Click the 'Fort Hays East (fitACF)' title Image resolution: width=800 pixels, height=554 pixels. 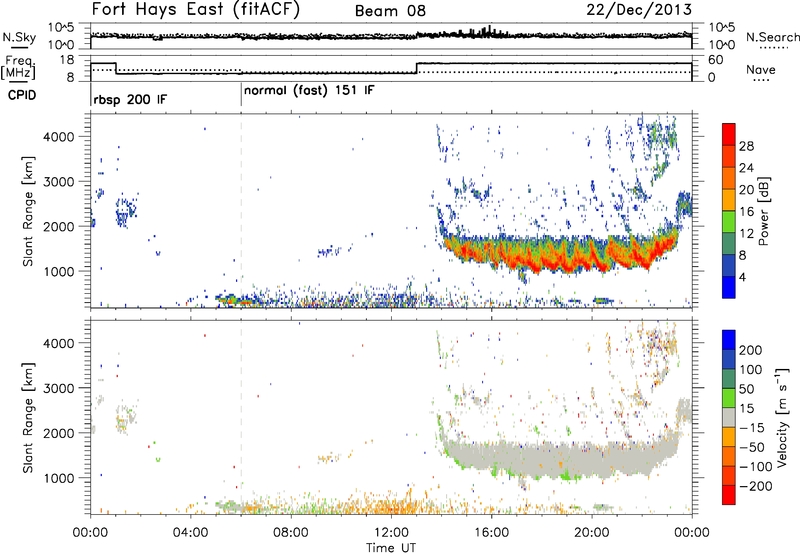[x=196, y=9]
